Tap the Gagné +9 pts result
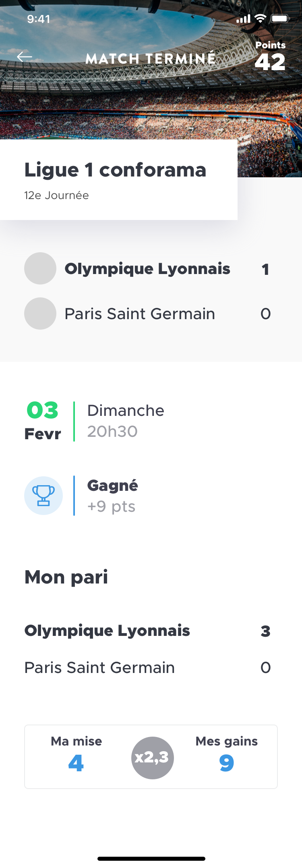Viewport: 302px width, 868px height. (x=112, y=496)
